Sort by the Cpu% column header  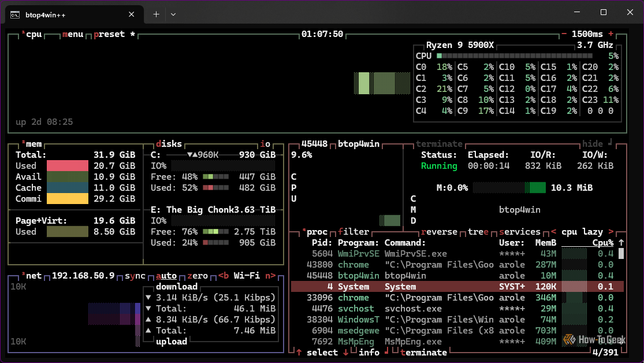pos(602,243)
